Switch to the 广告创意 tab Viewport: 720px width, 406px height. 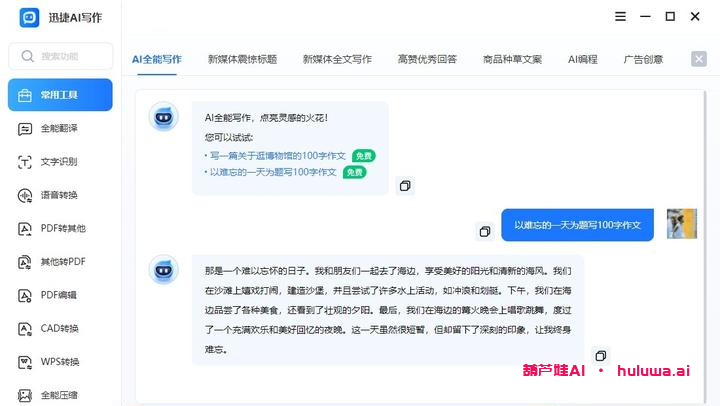point(643,59)
